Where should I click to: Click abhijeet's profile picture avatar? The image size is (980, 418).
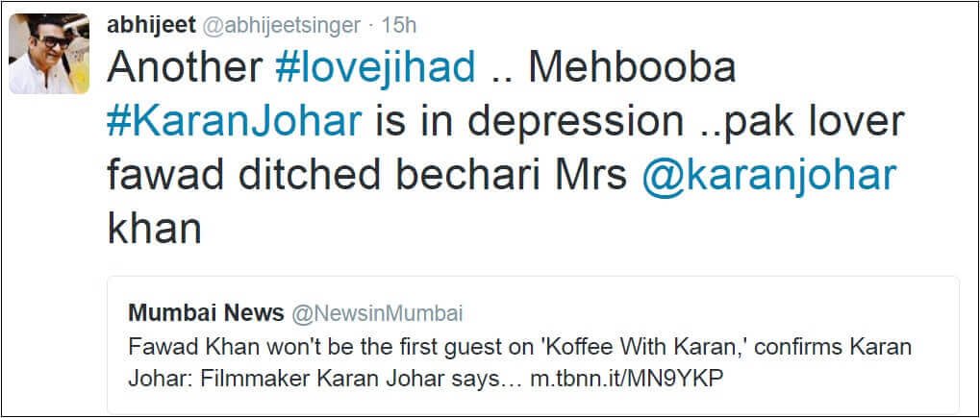point(51,55)
